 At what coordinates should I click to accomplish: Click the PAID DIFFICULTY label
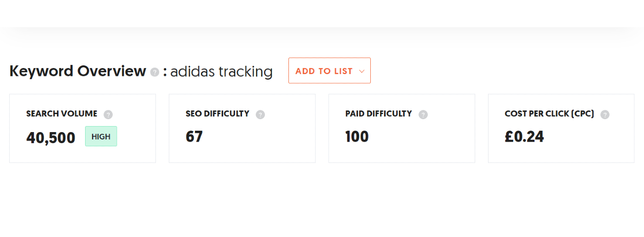coord(379,114)
